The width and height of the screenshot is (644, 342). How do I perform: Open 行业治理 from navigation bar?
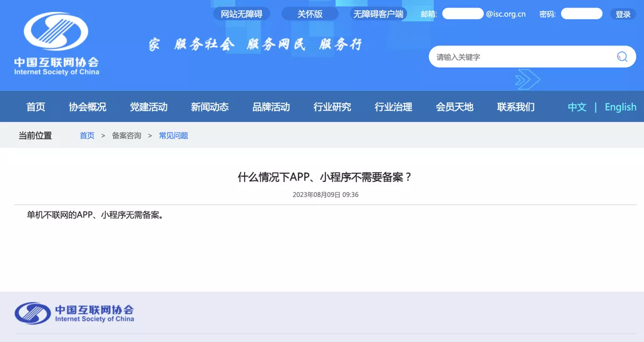point(393,107)
